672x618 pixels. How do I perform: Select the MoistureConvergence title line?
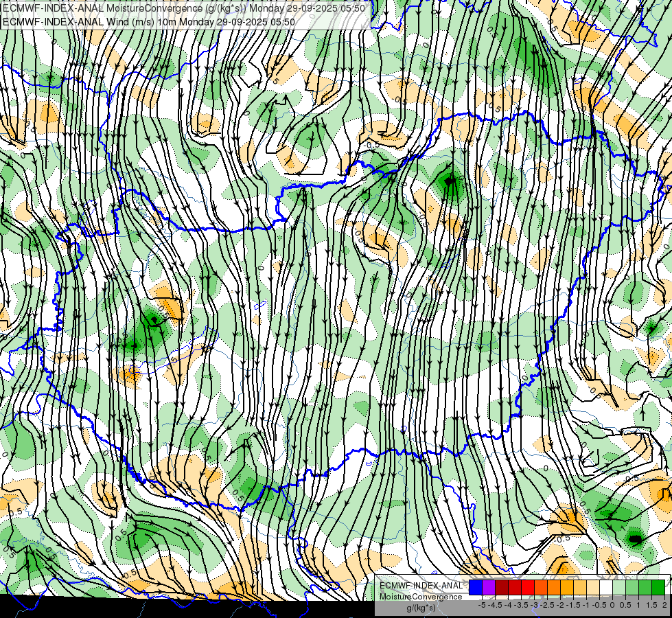(184, 8)
